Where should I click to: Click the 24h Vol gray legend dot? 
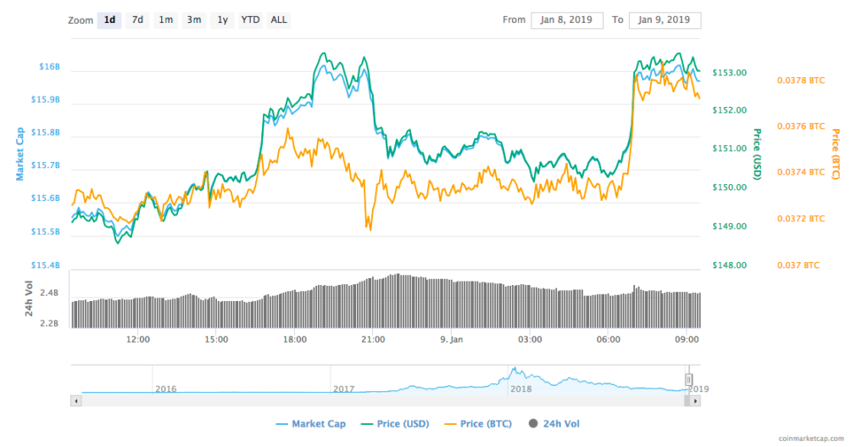point(534,423)
